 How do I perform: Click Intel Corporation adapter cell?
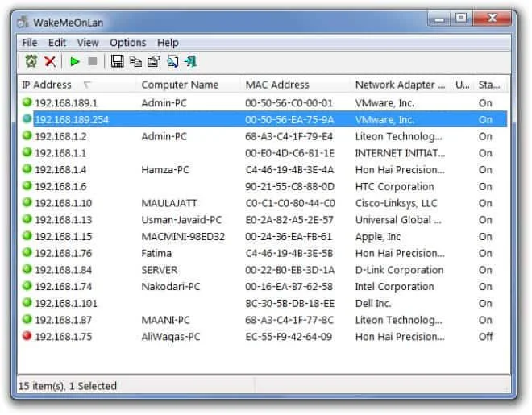point(395,287)
